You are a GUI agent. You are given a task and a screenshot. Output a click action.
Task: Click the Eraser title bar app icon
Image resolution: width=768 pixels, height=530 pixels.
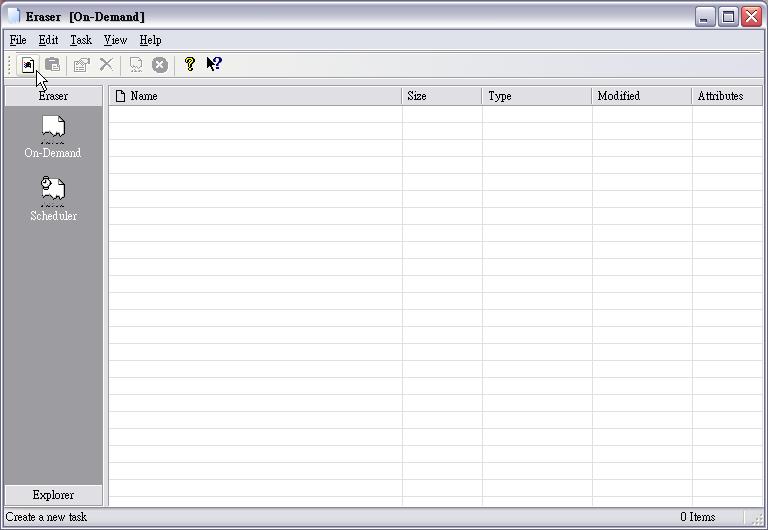tap(14, 16)
